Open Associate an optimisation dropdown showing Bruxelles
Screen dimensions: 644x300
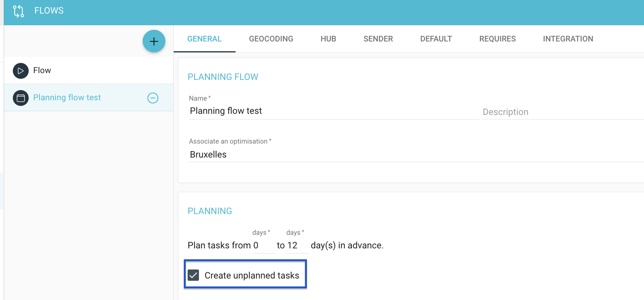coord(416,155)
